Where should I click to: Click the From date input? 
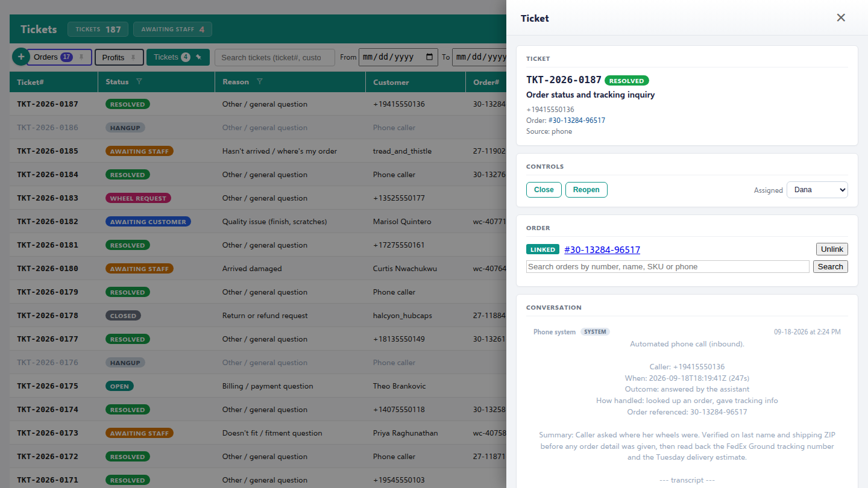[398, 57]
